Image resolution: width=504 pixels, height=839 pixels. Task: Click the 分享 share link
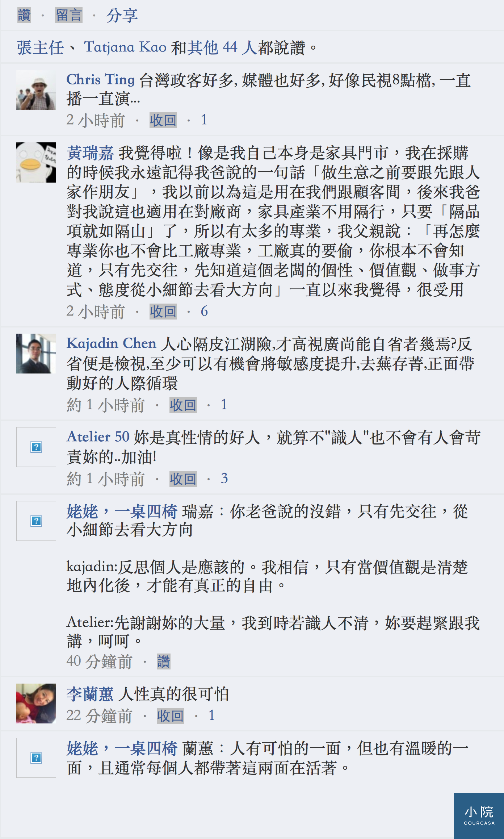click(122, 16)
